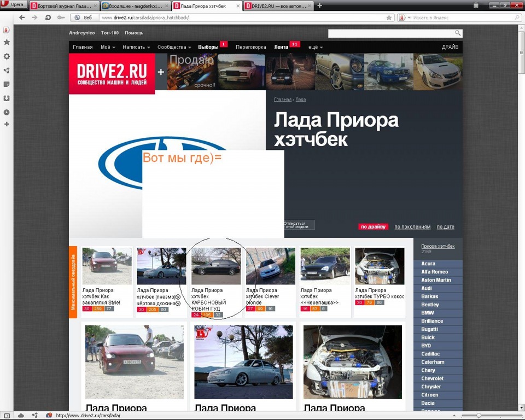The width and height of the screenshot is (525, 420).
Task: Adjust the zoom slider in status bar
Action: [x=478, y=416]
